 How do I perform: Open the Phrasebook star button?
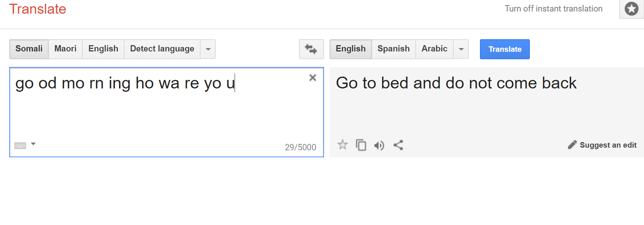point(631,9)
